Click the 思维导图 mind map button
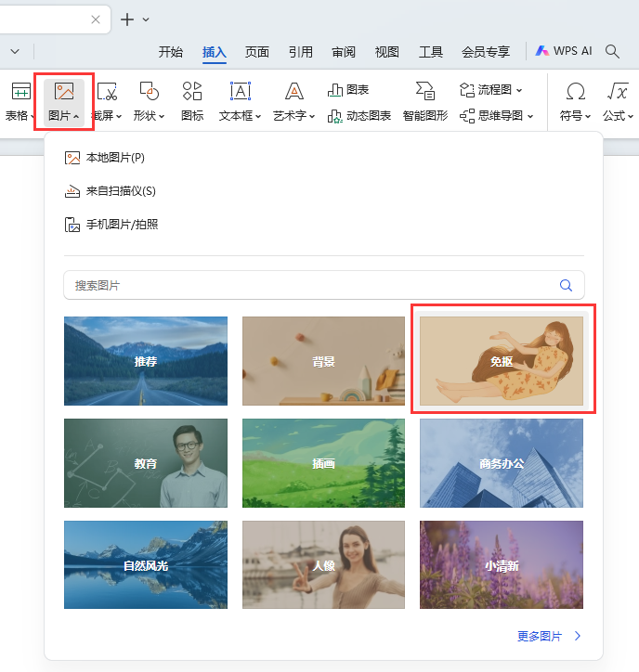 496,116
